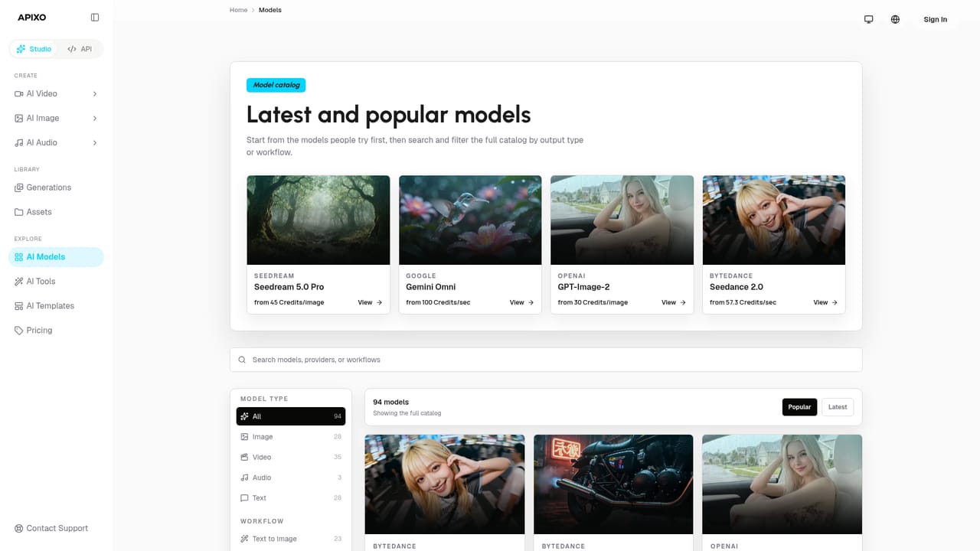View the Seedance 2.0 model

click(825, 302)
